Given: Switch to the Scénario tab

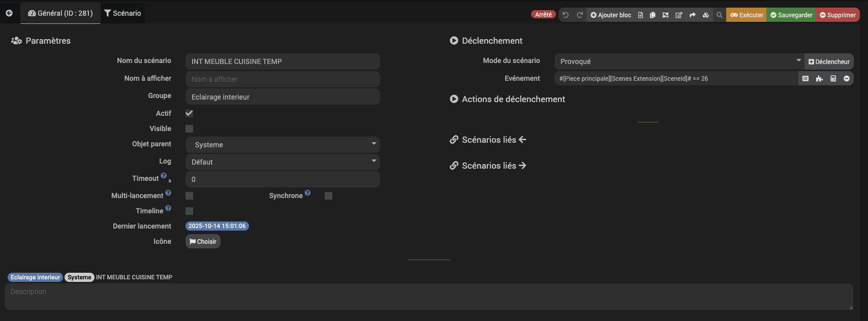Looking at the screenshot, I should pyautogui.click(x=122, y=13).
